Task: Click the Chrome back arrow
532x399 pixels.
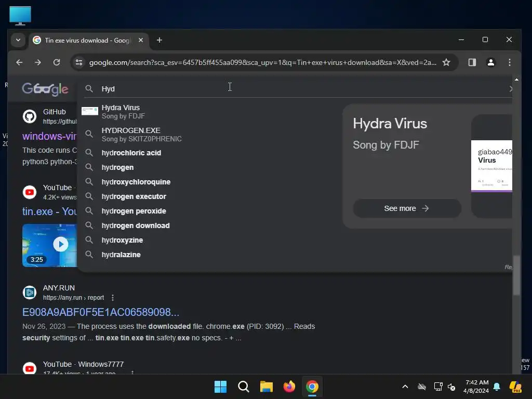Action: (19, 62)
